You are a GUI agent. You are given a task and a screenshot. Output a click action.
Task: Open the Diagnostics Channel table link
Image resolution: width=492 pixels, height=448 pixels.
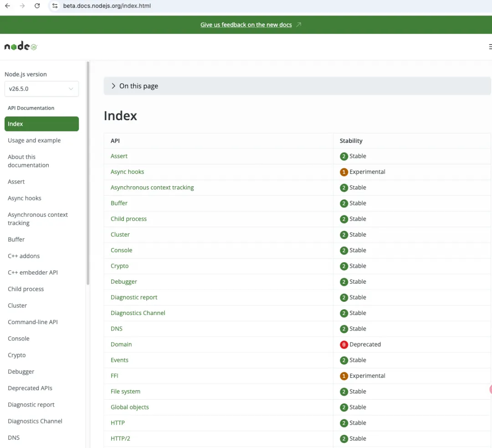pos(138,313)
